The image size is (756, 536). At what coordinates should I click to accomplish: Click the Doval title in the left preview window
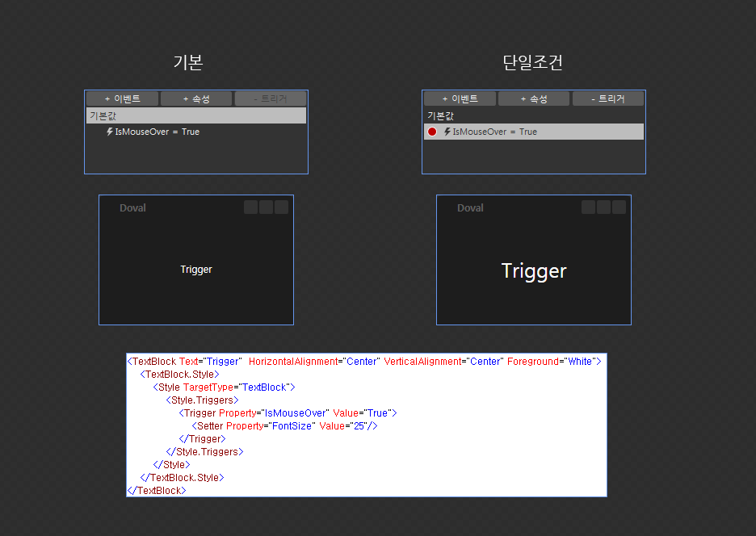tap(132, 207)
